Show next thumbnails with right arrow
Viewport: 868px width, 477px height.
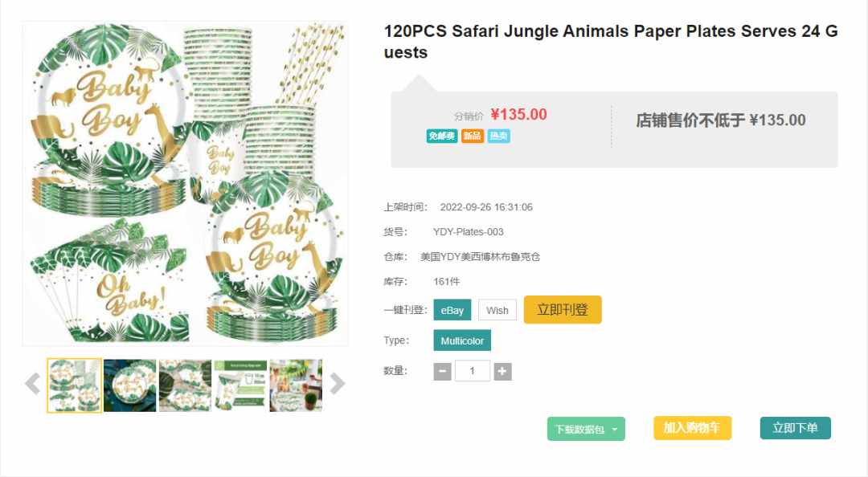(x=337, y=384)
